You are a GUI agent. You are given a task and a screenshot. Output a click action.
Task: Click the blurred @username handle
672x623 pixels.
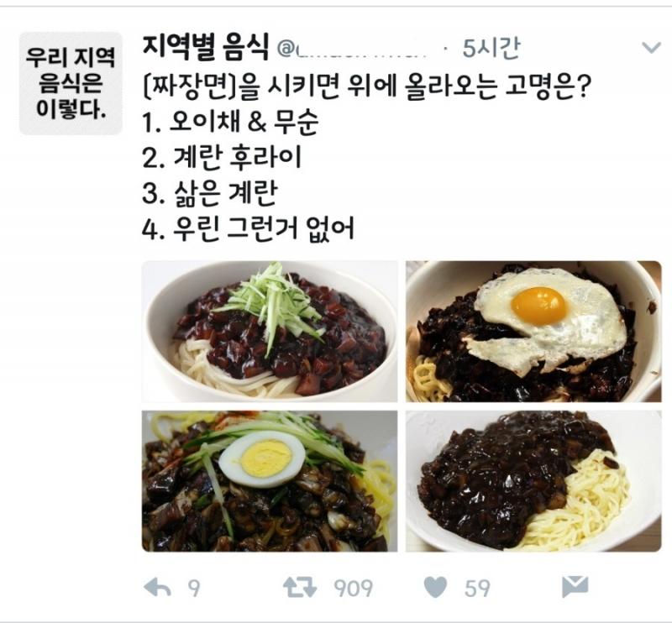354,49
